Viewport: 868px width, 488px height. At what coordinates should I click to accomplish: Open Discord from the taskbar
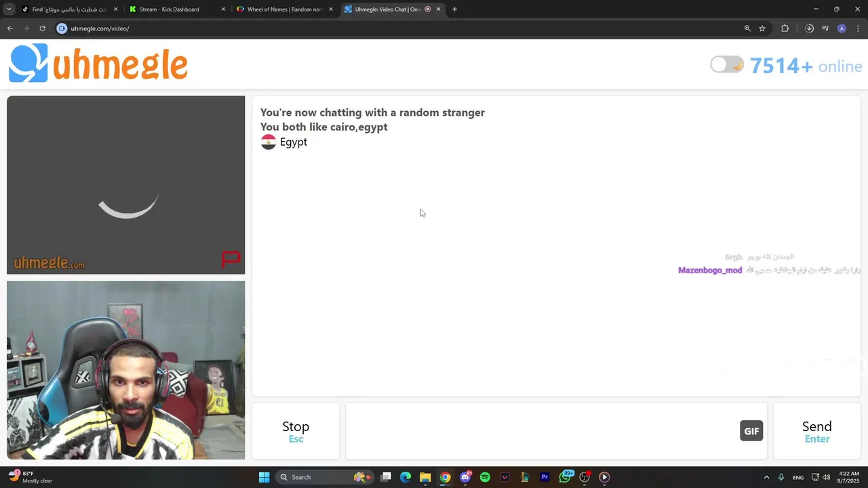(x=465, y=477)
